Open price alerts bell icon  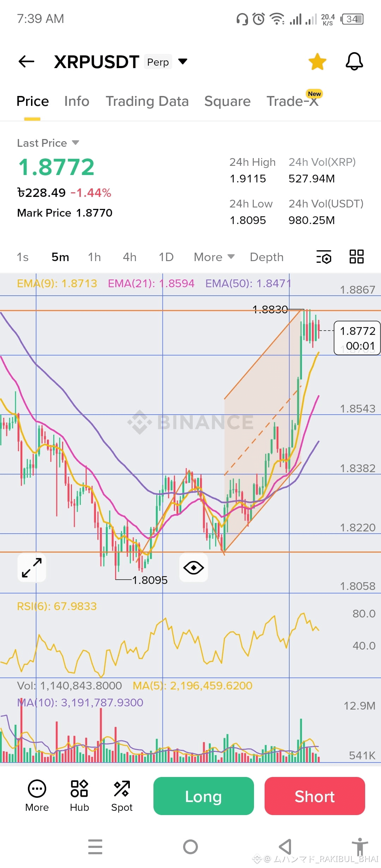pyautogui.click(x=354, y=61)
